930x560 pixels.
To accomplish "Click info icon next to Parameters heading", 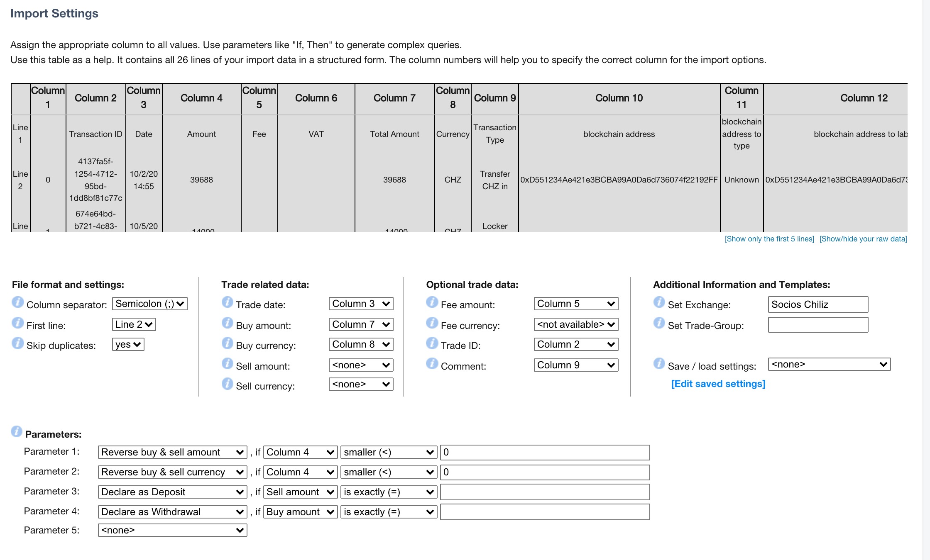I will (x=16, y=431).
